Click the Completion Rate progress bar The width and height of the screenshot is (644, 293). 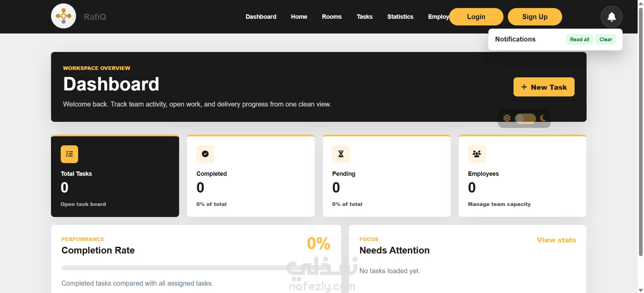(196, 268)
